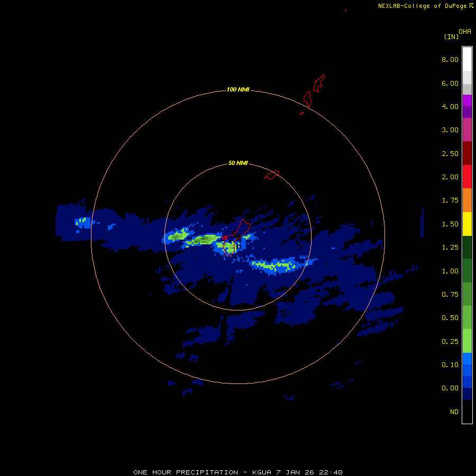Screen dimensions: 476x476
Task: Select the bright red legend swatch
Action: [467, 177]
